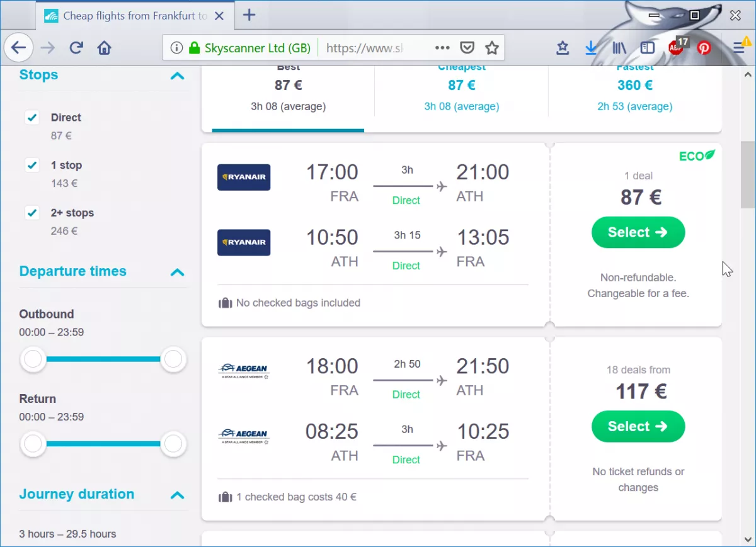The image size is (756, 547).
Task: Open the page actions three-dot menu
Action: click(x=442, y=48)
